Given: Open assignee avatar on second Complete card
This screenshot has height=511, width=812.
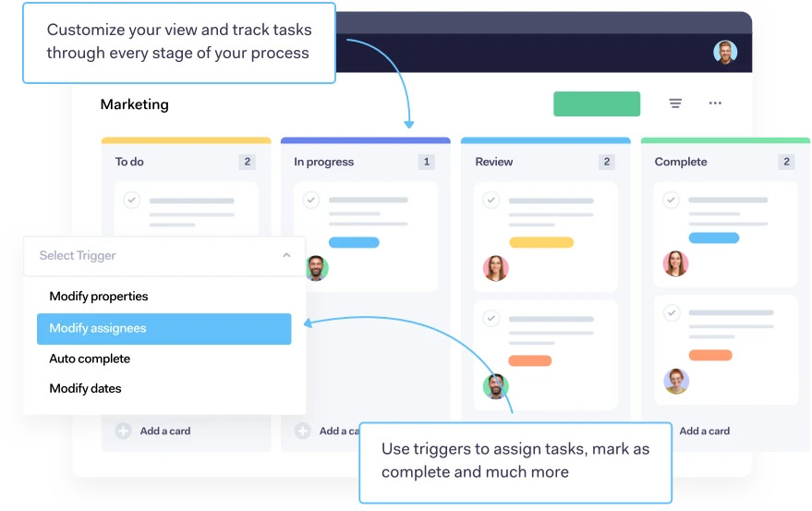Looking at the screenshot, I should point(676,382).
